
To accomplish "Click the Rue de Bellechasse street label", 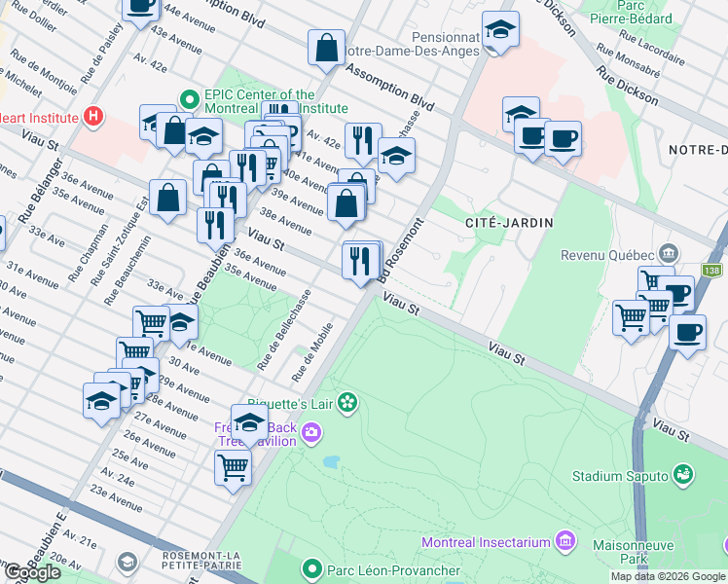I will [283, 330].
